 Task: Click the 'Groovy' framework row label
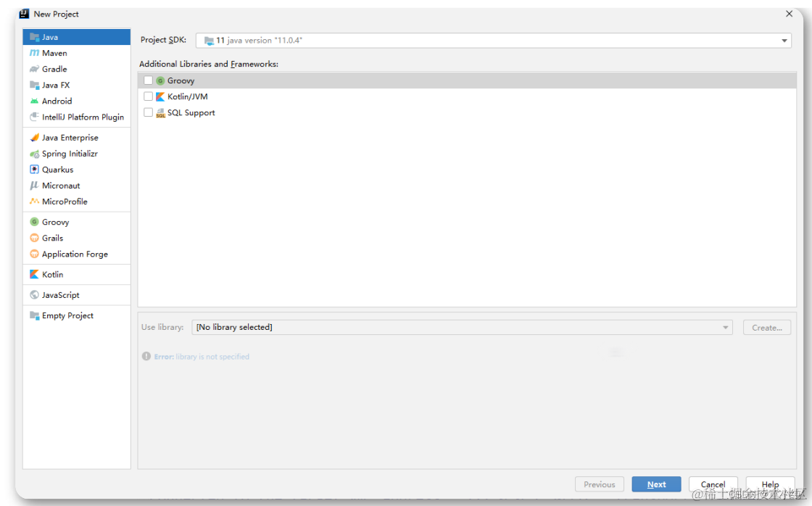181,80
